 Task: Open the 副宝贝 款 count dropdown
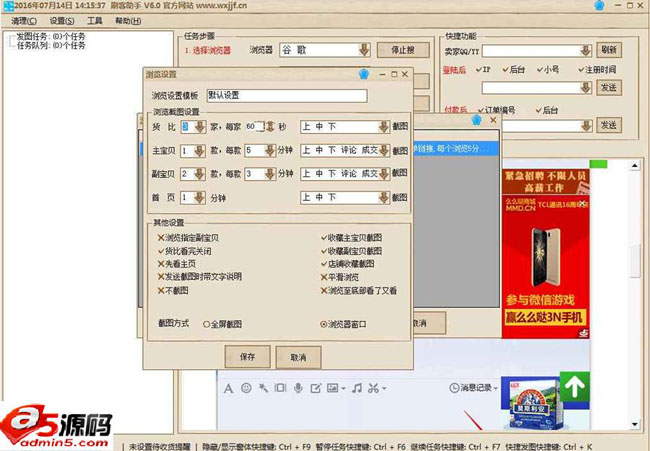pyautogui.click(x=199, y=174)
